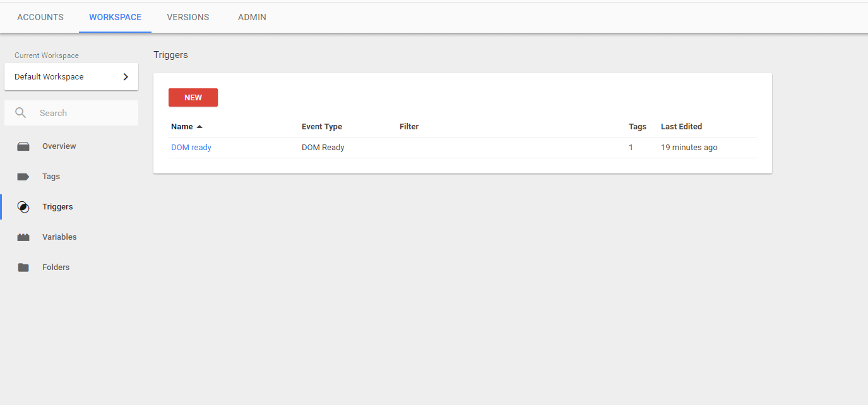Sort by the Event Type column header
Viewport: 868px width, 405px height.
[x=322, y=127]
